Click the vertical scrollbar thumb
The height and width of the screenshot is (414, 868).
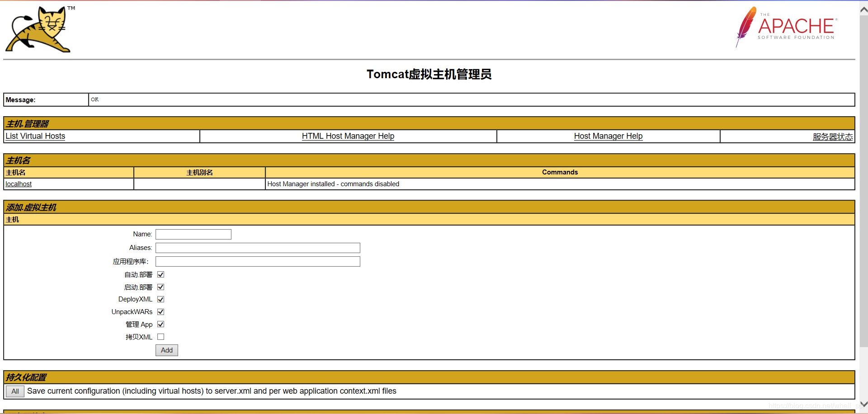tap(863, 181)
